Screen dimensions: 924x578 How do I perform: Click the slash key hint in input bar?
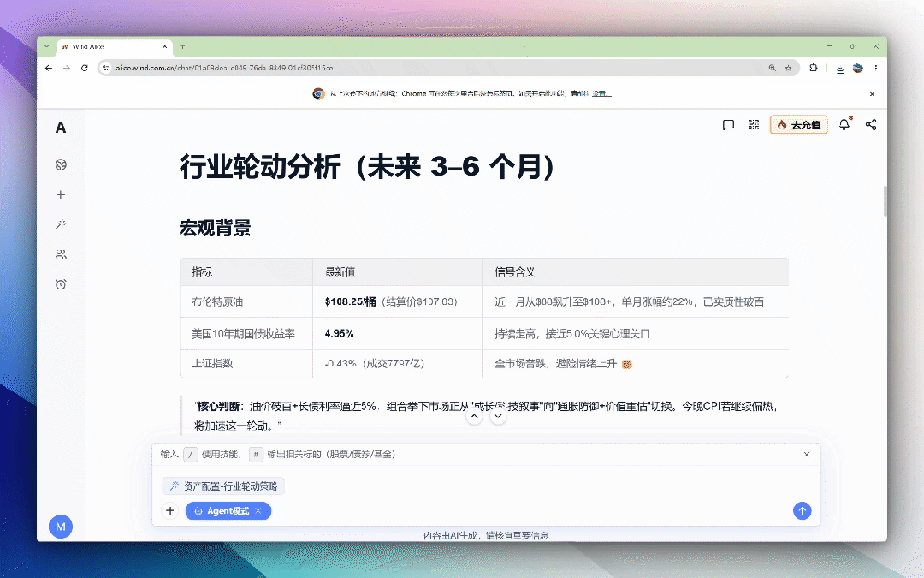point(190,454)
